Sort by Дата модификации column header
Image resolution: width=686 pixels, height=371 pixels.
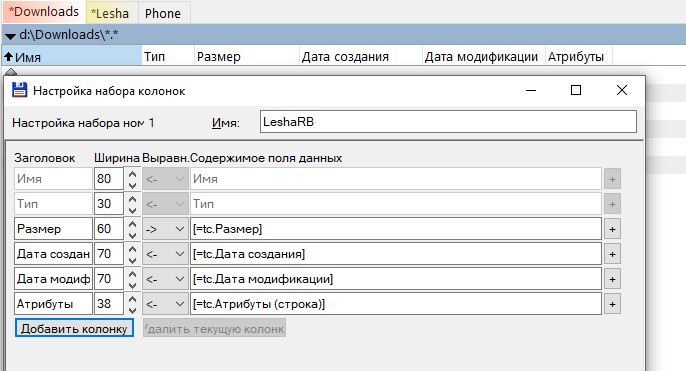(481, 57)
